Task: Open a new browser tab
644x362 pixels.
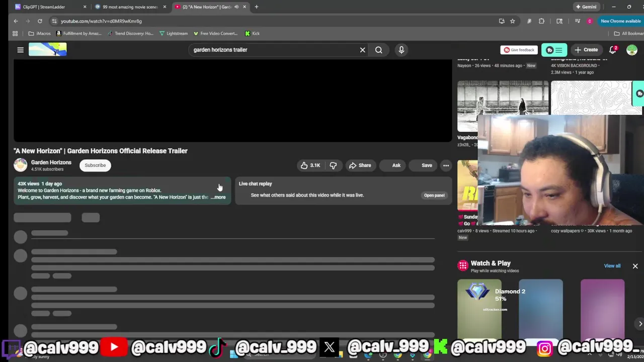Action: pyautogui.click(x=256, y=7)
